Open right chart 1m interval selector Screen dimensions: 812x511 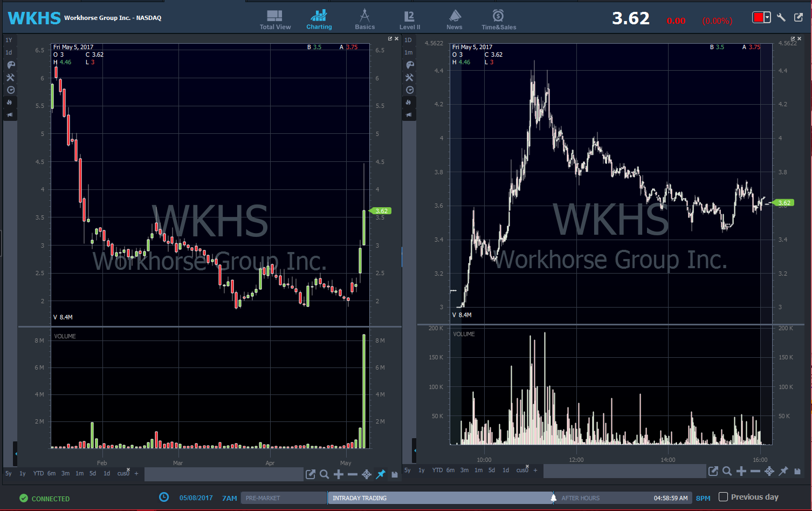click(409, 52)
